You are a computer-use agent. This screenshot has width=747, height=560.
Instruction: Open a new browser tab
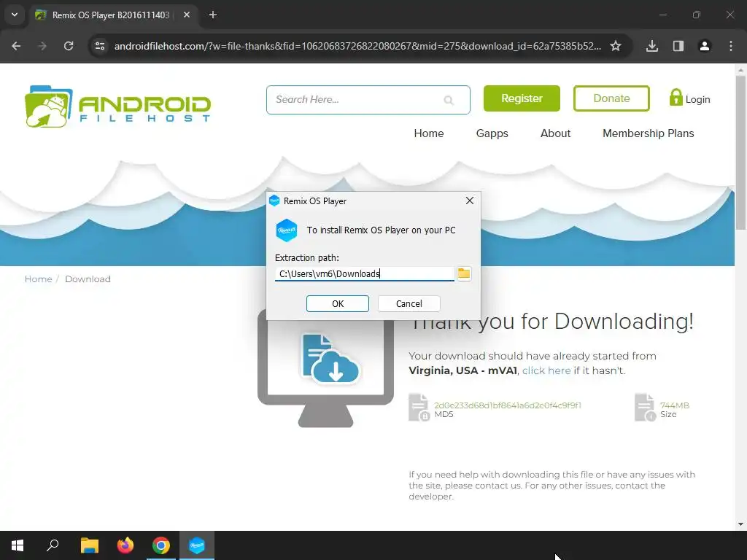pos(213,15)
